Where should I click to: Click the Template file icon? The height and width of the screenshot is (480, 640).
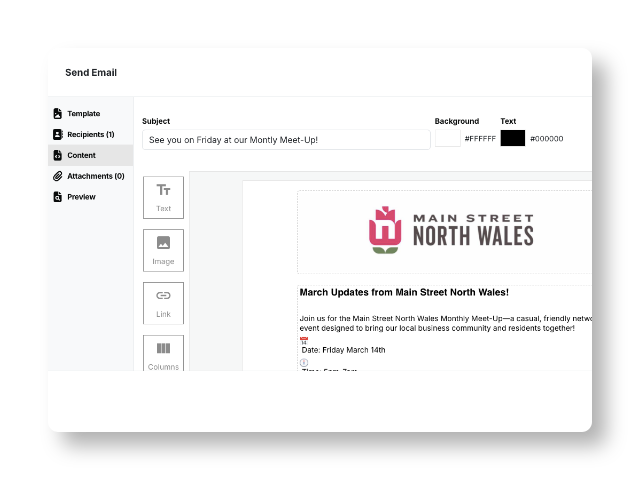pos(58,113)
